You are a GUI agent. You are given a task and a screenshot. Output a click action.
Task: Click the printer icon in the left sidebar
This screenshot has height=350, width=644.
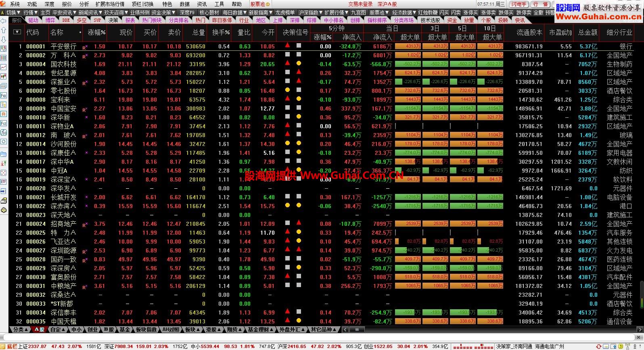[4, 200]
